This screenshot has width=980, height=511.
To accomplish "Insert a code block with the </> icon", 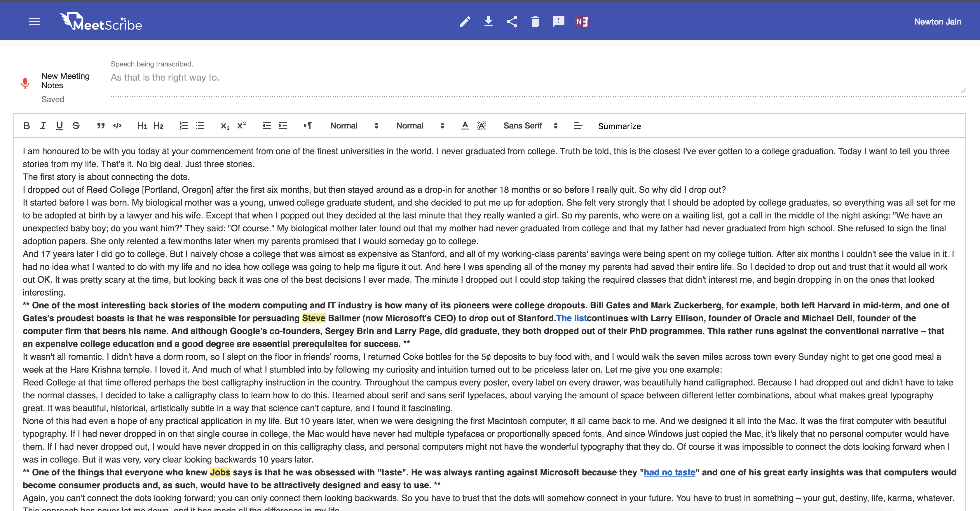I will pyautogui.click(x=117, y=126).
